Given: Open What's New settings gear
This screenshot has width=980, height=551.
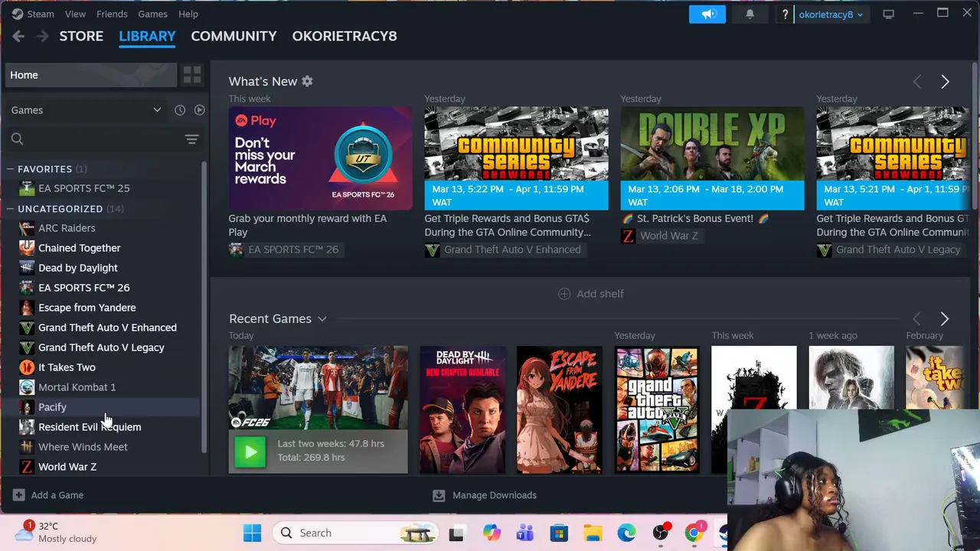Looking at the screenshot, I should click(x=307, y=81).
